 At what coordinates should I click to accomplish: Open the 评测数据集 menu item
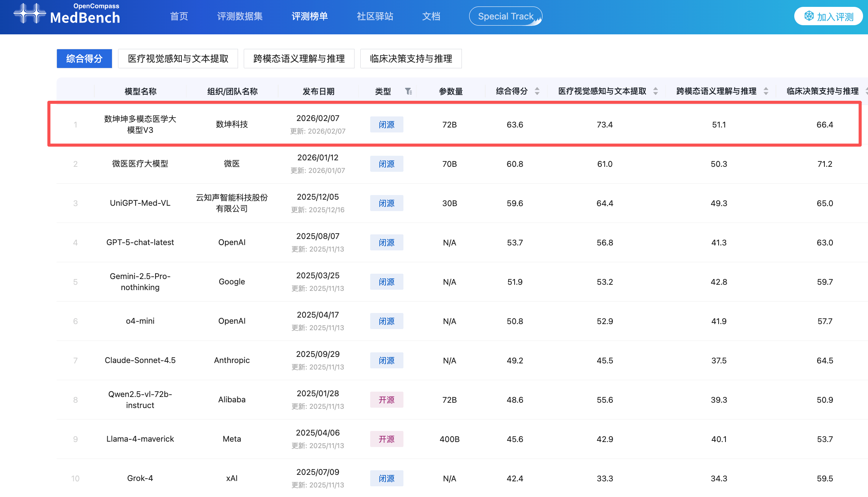(239, 16)
